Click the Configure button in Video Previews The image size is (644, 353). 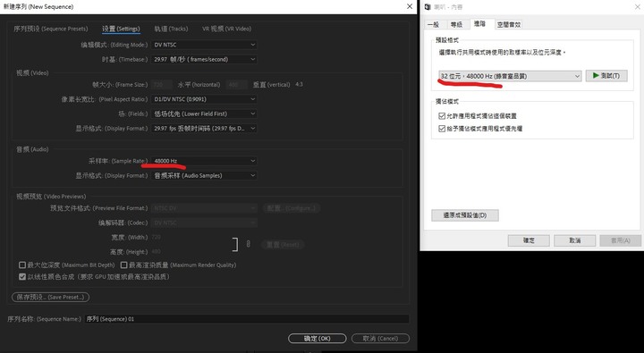tap(292, 208)
